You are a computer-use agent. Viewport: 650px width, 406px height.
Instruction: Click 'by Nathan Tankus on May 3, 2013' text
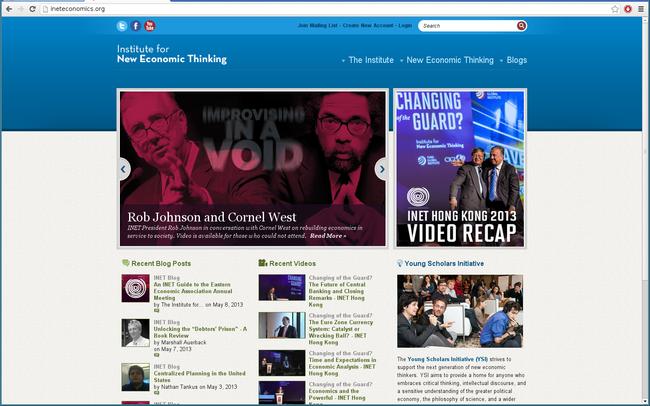point(195,387)
